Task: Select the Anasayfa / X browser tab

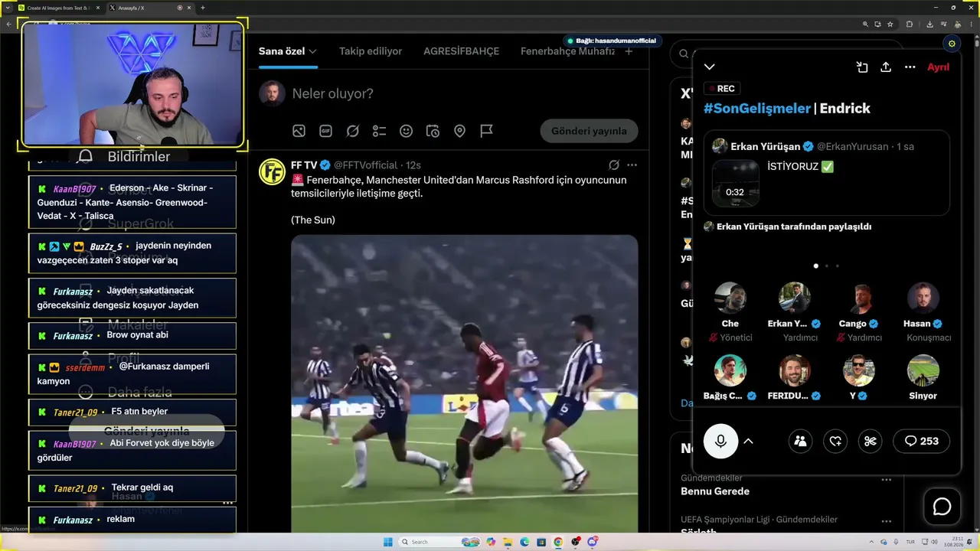Action: 149,8
